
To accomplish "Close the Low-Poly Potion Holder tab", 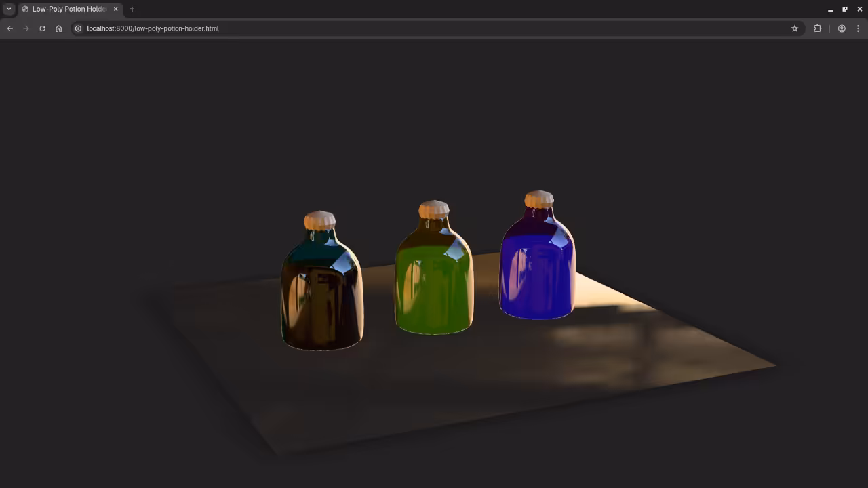I will 115,9.
